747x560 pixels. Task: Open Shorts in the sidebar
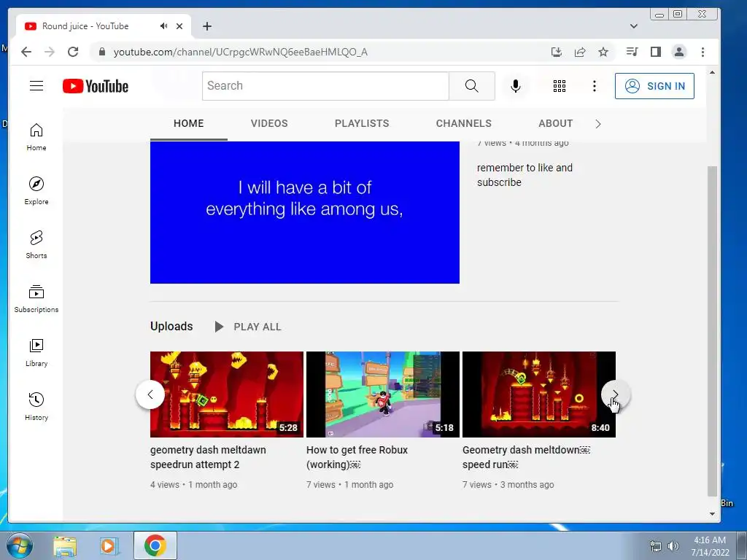point(36,245)
